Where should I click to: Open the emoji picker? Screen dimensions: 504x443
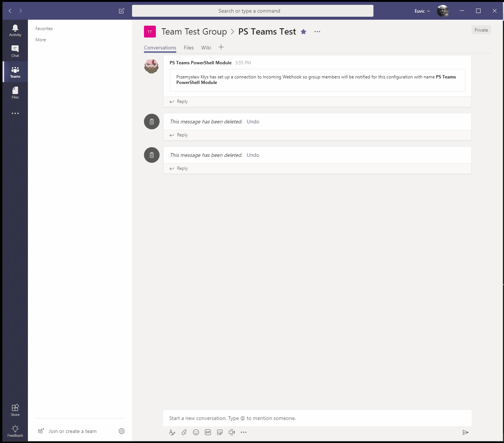(x=196, y=432)
